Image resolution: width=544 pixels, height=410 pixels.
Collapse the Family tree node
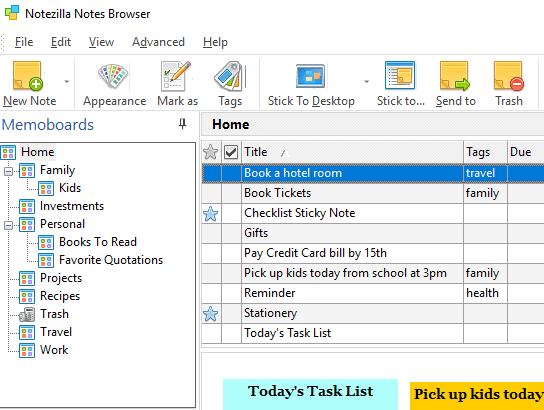[x=8, y=171]
